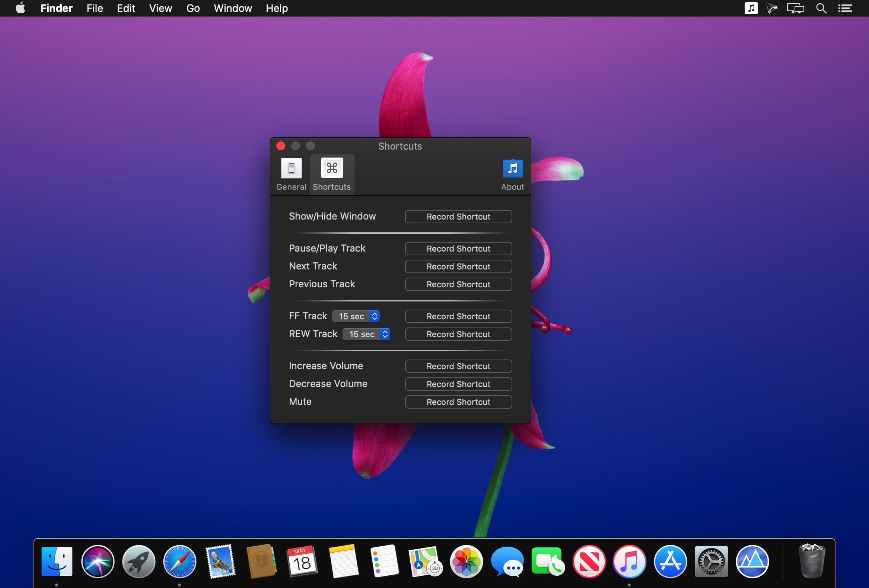Open the Edit menu

(x=126, y=8)
